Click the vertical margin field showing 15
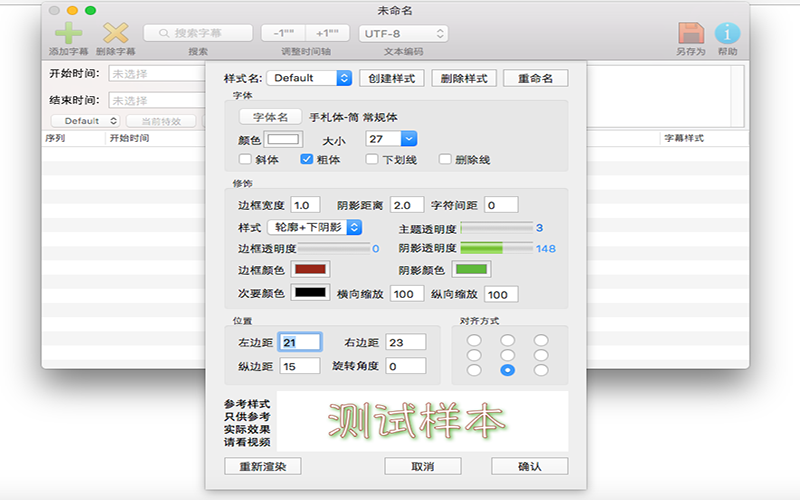800x500 pixels. pyautogui.click(x=300, y=366)
